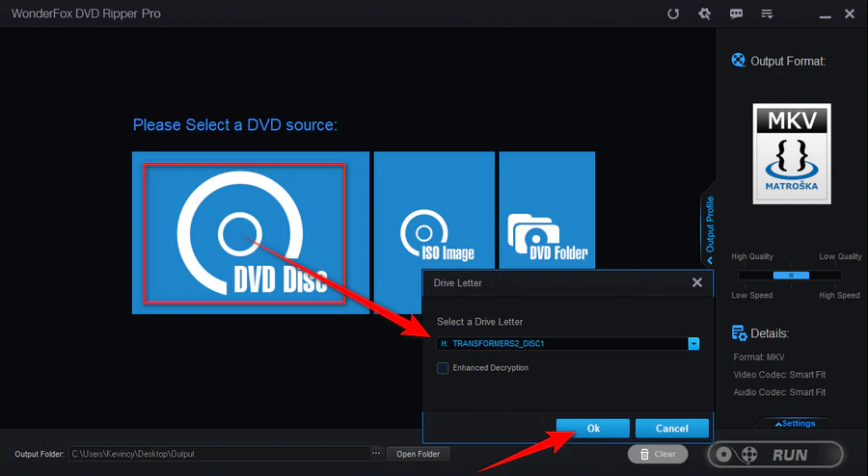Screen dimensions: 868x476
Task: Click the refresh/update icon in title bar
Action: coord(673,13)
